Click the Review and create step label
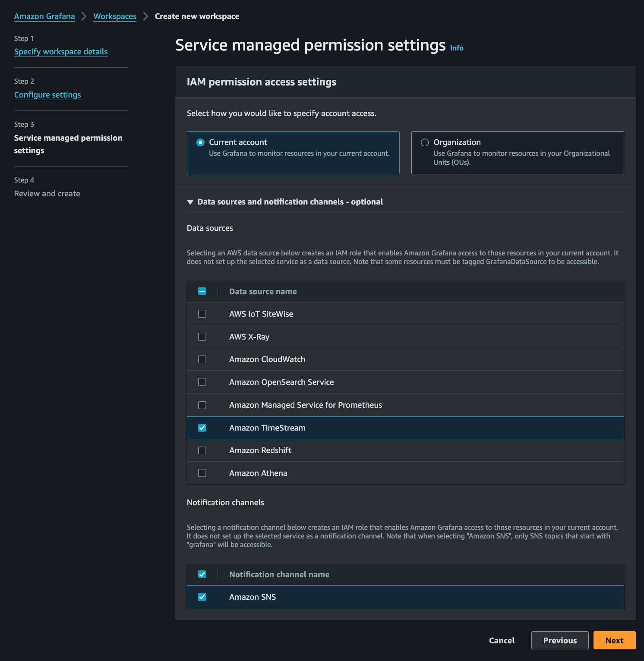The width and height of the screenshot is (644, 661). 47,194
